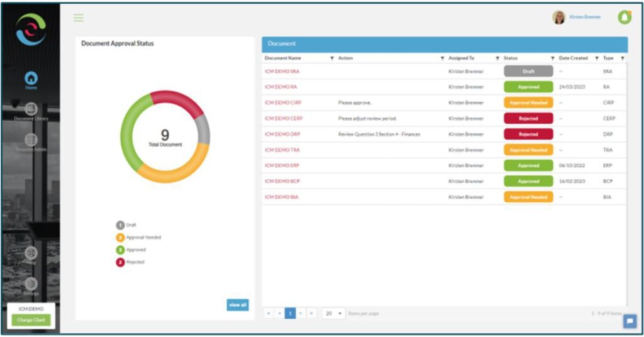
Task: Filter the Status column
Action: click(552, 58)
